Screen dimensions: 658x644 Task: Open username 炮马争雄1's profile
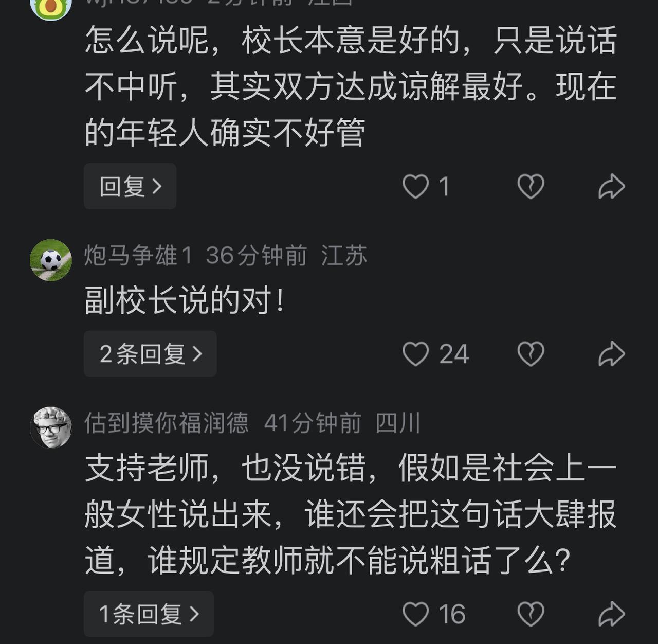pos(138,256)
